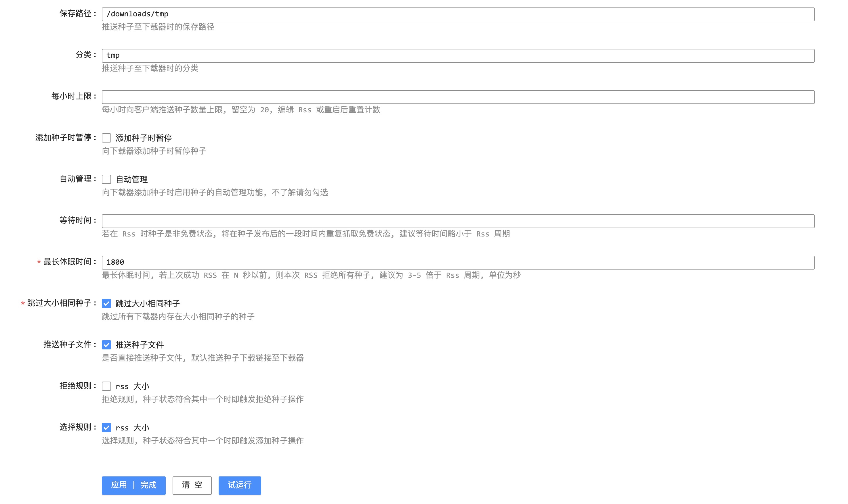Image resolution: width=848 pixels, height=504 pixels.
Task: Uncheck the 跳过大小相同种子 checkbox
Action: point(106,303)
